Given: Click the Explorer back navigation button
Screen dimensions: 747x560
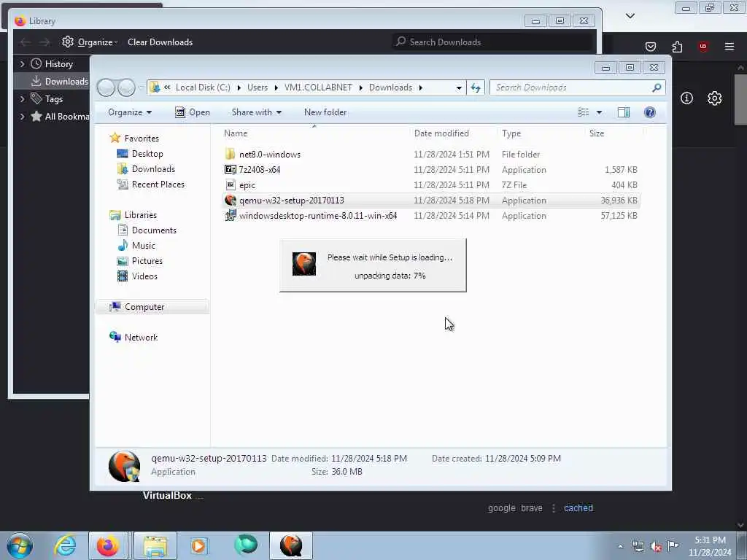Looking at the screenshot, I should click(x=106, y=87).
